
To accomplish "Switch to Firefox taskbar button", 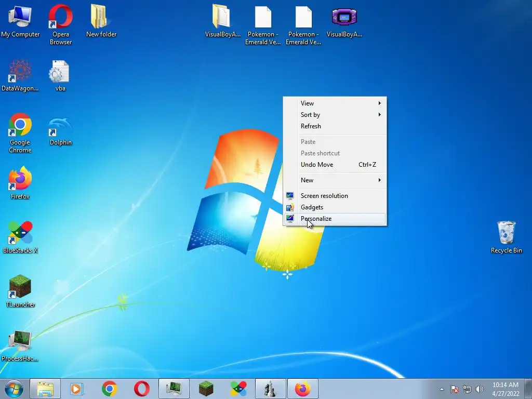I will click(303, 389).
